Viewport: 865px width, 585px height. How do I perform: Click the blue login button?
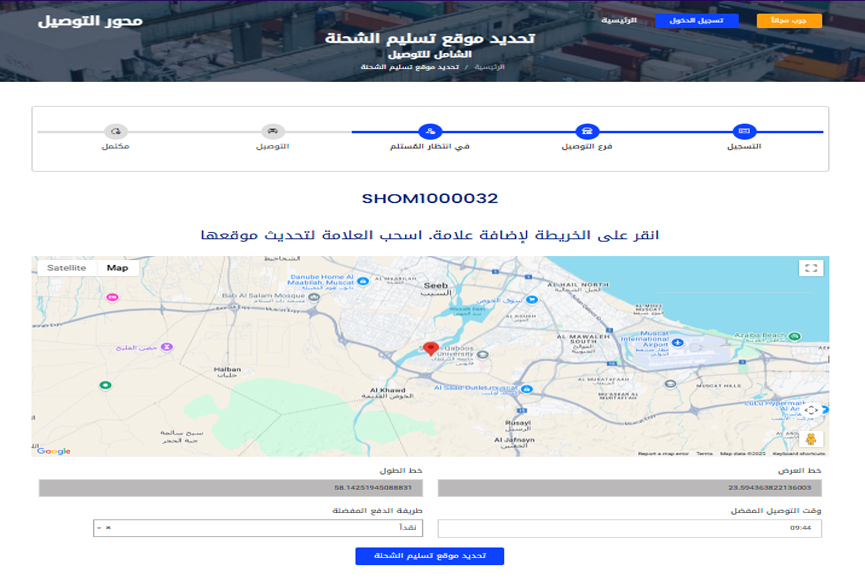tap(697, 20)
